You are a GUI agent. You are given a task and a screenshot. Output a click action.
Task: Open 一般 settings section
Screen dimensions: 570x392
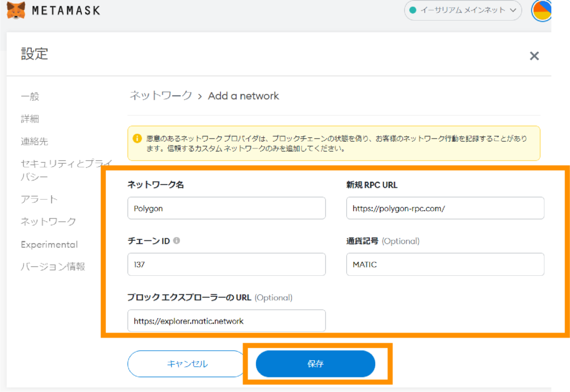pos(30,96)
